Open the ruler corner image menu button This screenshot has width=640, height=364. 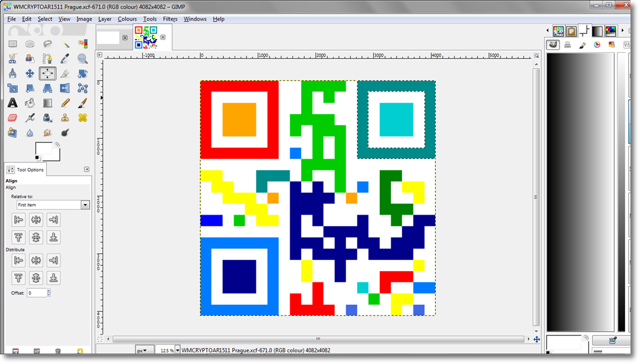(x=100, y=54)
